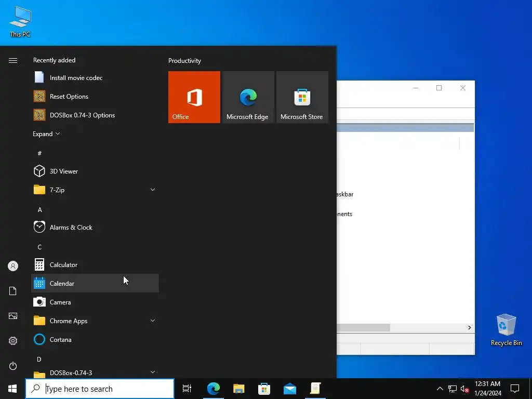Viewport: 532px width, 399px height.
Task: Launch Install movie codec
Action: point(95,78)
